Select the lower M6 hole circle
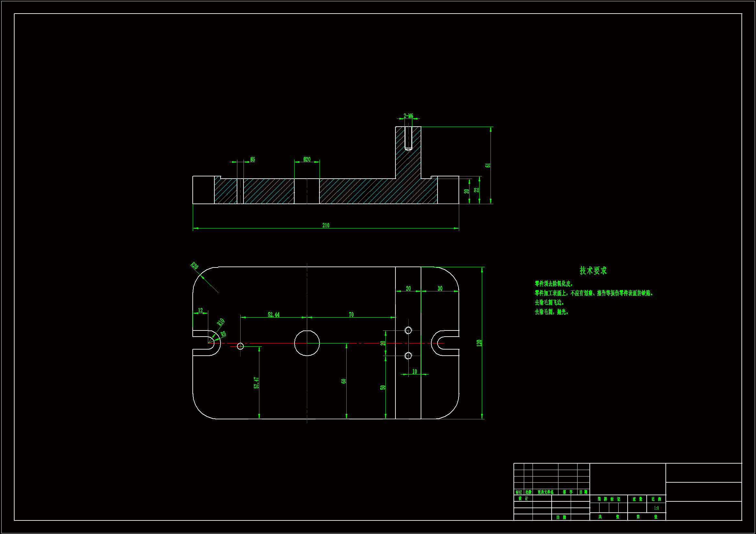 click(408, 356)
